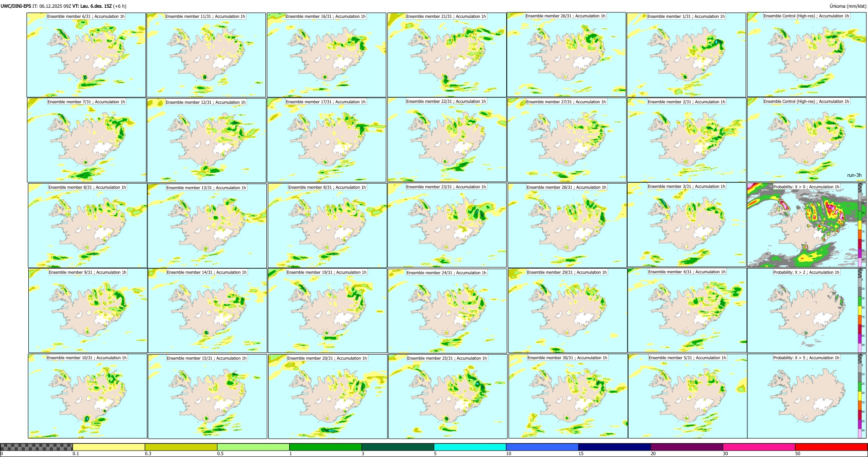Choose the light green 0.5–1 legend swatch

click(253, 447)
